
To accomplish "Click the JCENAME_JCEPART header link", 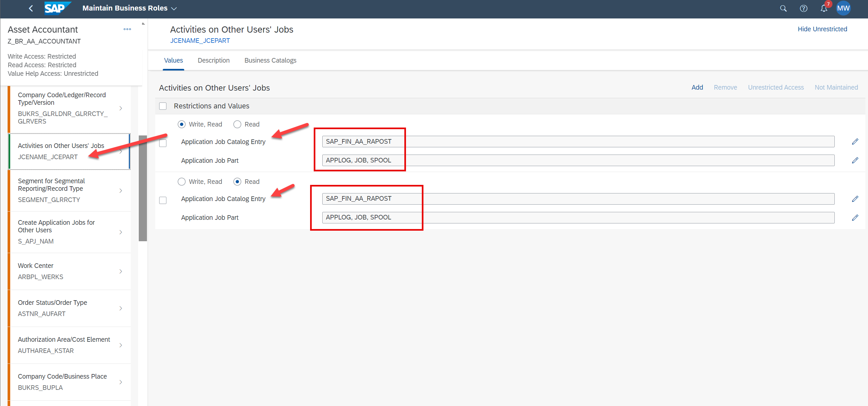I will pos(200,41).
